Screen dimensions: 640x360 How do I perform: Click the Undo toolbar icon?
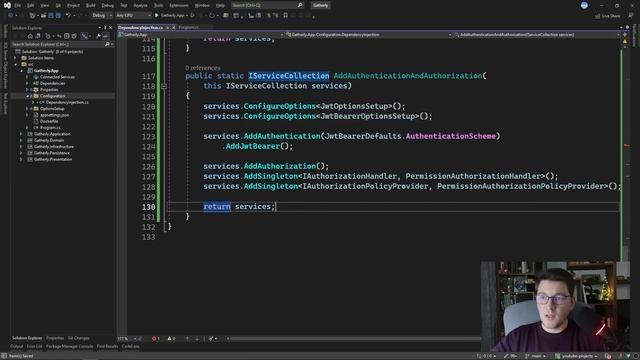point(69,16)
